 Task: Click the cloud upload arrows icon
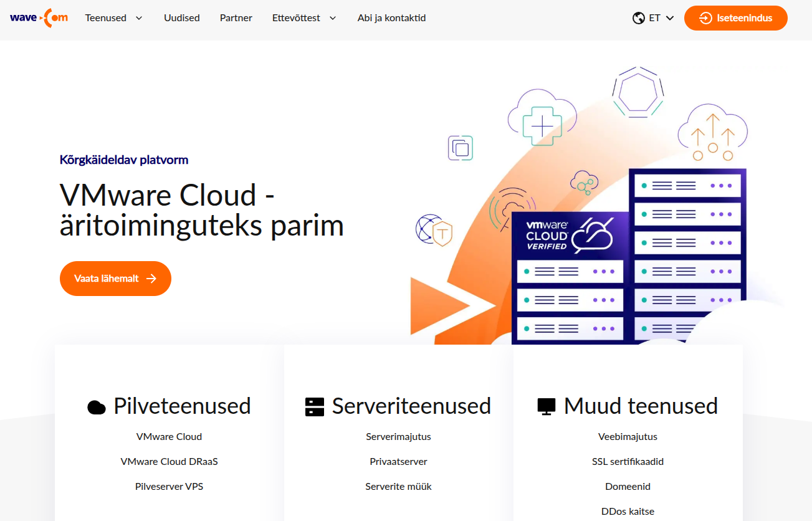712,132
